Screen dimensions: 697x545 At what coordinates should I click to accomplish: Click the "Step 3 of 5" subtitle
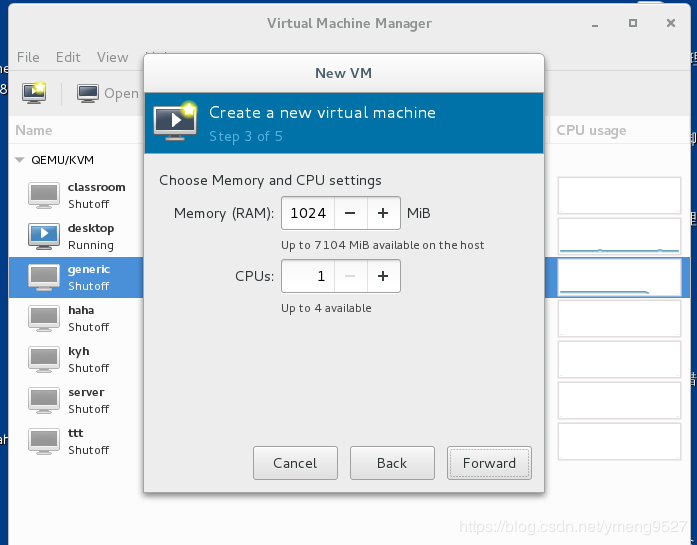click(246, 136)
